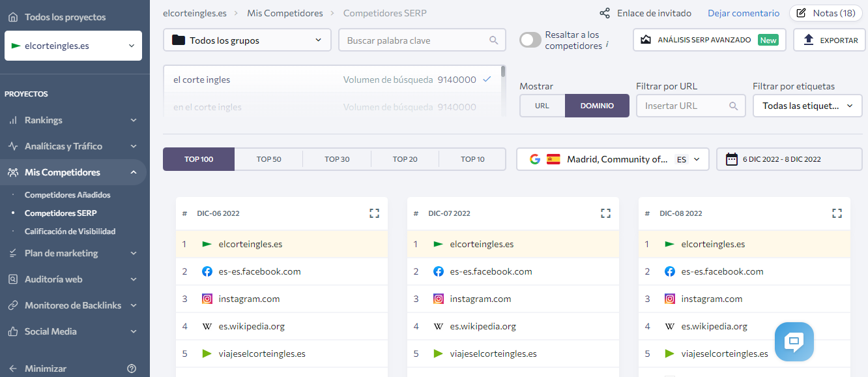The width and height of the screenshot is (868, 377).
Task: Click the Social Media thumbs-up icon
Action: coord(13,331)
